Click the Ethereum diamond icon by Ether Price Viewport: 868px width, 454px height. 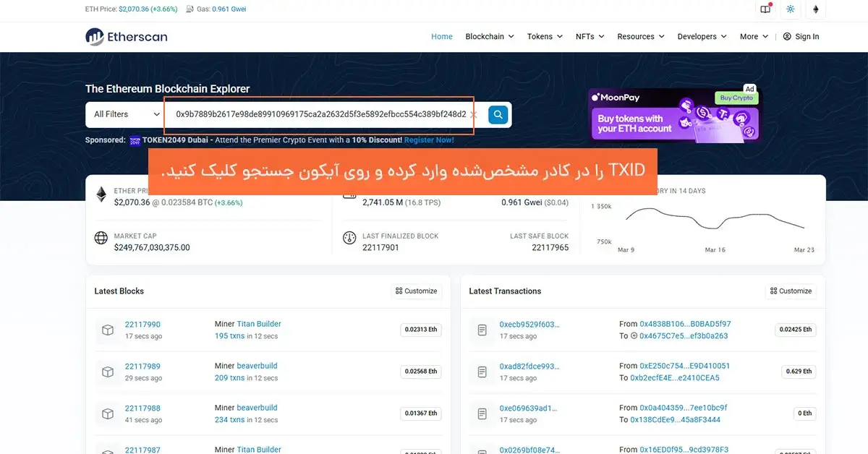coord(101,193)
